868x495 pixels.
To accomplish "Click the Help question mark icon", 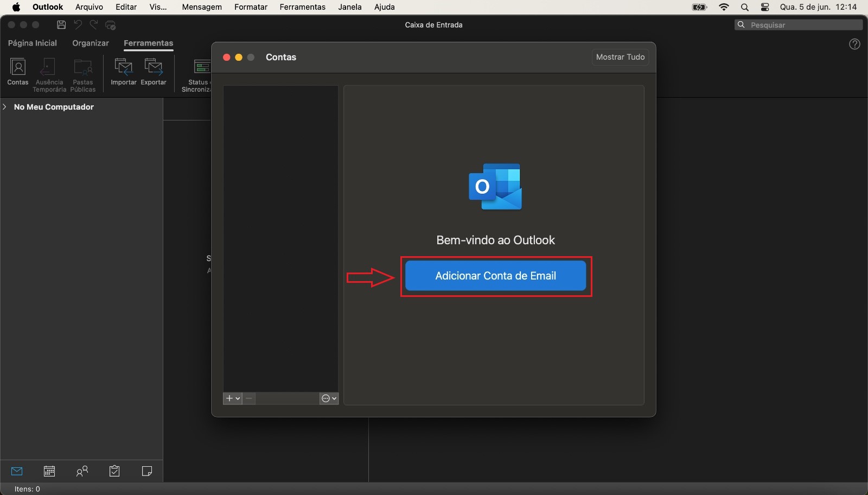I will pos(854,44).
